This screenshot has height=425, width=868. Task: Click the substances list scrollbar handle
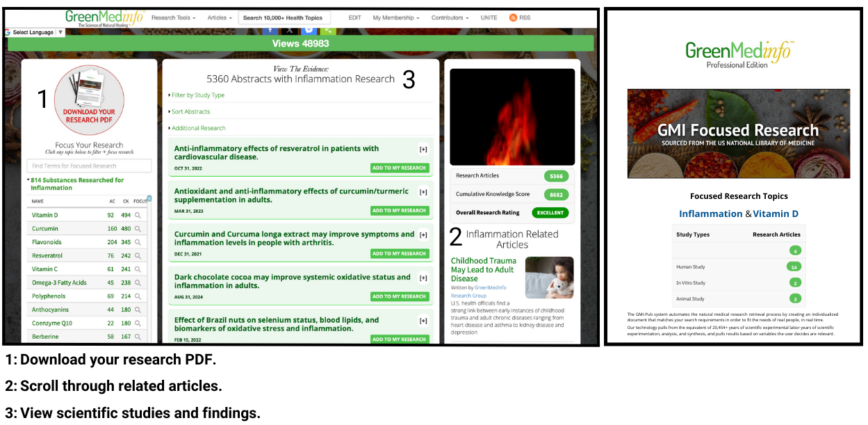[x=149, y=198]
